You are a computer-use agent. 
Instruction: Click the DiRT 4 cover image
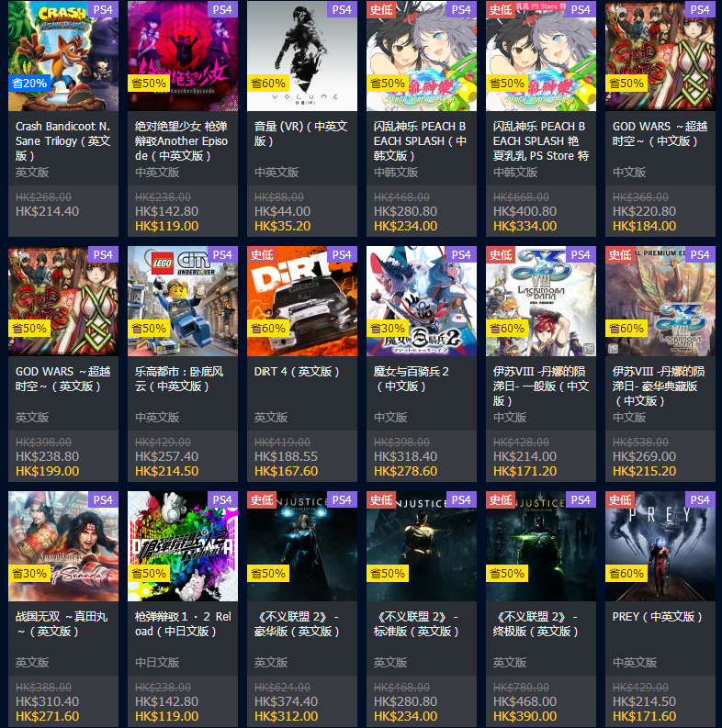(302, 301)
